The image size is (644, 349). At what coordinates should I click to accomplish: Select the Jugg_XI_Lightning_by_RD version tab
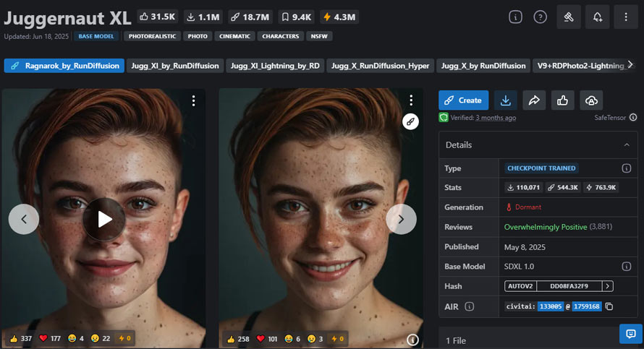click(275, 66)
